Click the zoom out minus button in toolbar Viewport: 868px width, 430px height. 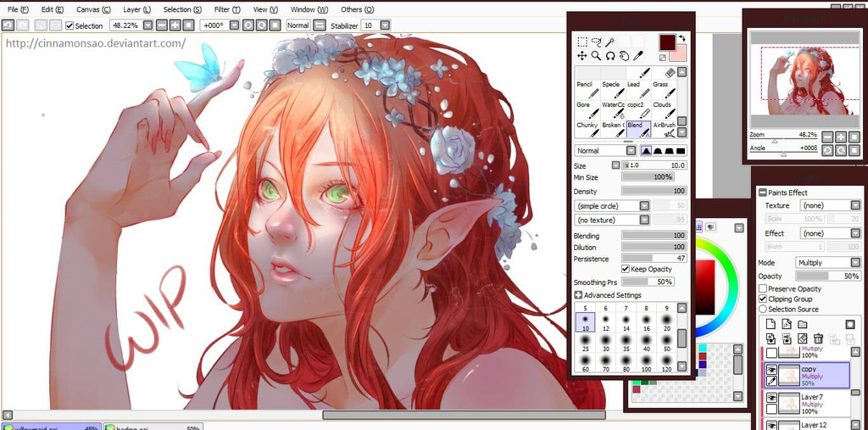click(x=162, y=25)
